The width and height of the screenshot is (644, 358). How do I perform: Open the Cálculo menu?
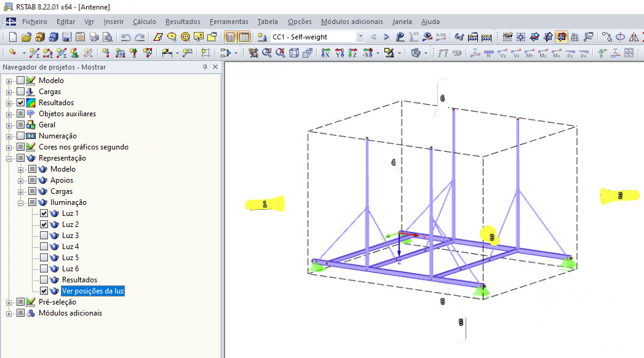pyautogui.click(x=144, y=22)
